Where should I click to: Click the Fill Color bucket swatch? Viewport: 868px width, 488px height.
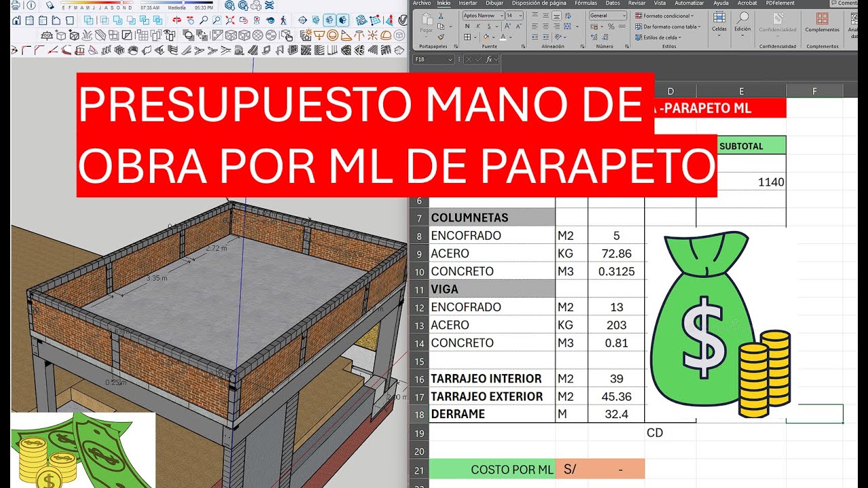click(x=486, y=37)
